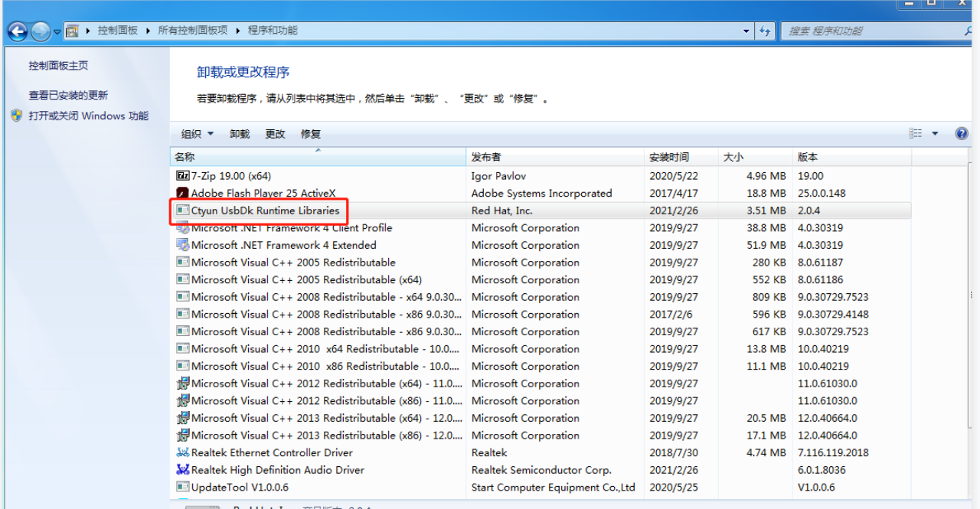Select version cell 25.0.0.148
Viewport: 980px width, 509px height.
pyautogui.click(x=822, y=194)
